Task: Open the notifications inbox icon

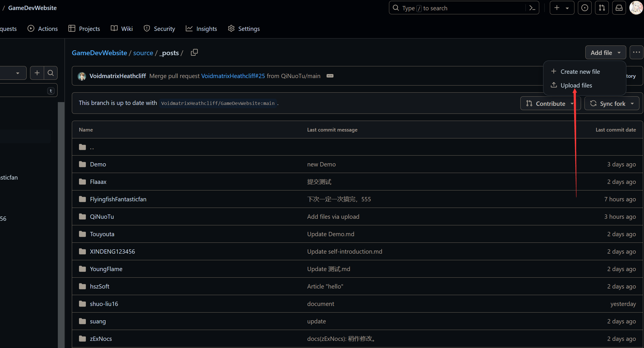Action: (619, 8)
